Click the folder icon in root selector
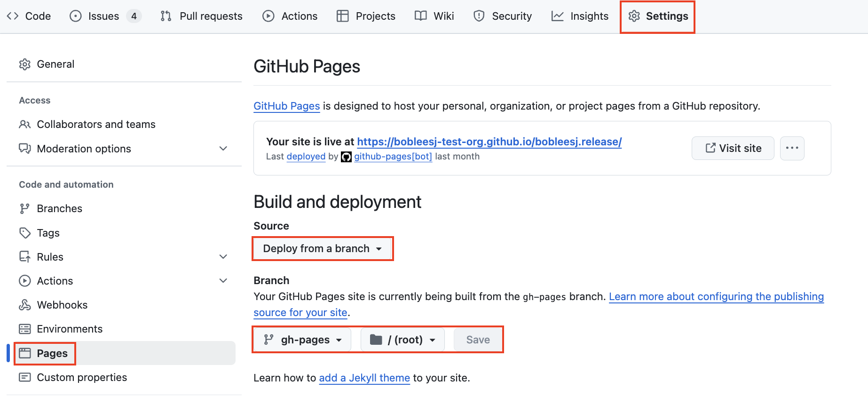Screen dimensions: 868x397 click(x=376, y=340)
